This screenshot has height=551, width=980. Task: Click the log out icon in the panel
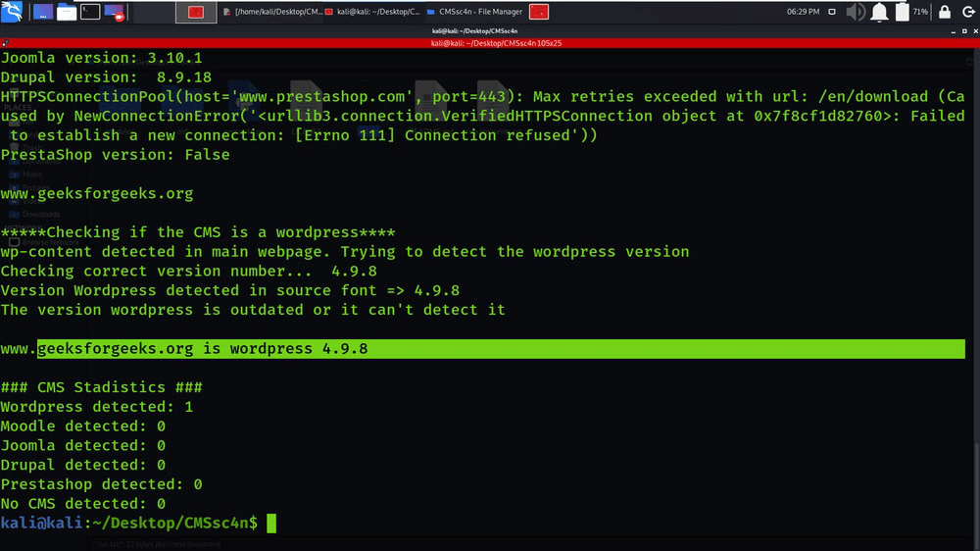click(968, 12)
